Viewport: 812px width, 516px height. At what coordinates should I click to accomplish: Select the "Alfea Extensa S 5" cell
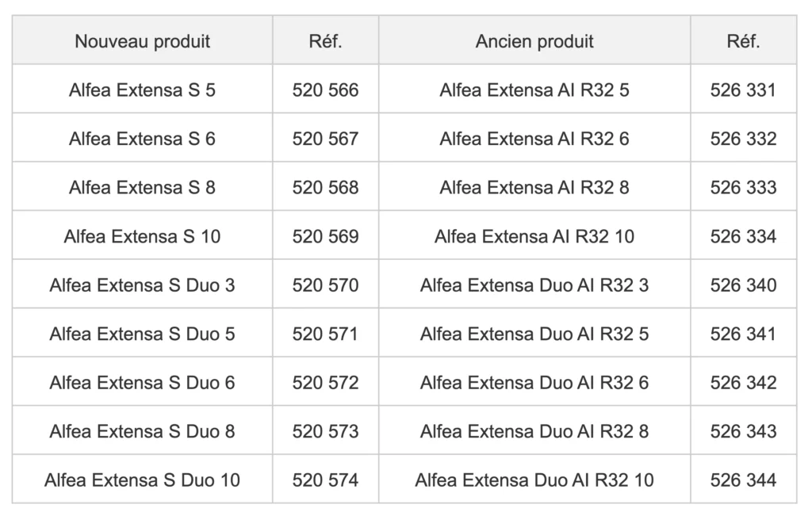point(143,90)
